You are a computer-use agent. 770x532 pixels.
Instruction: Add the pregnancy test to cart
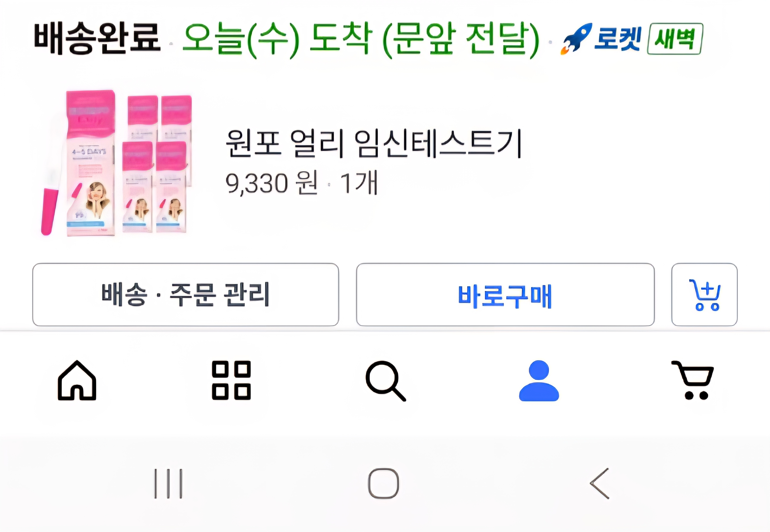coord(704,295)
